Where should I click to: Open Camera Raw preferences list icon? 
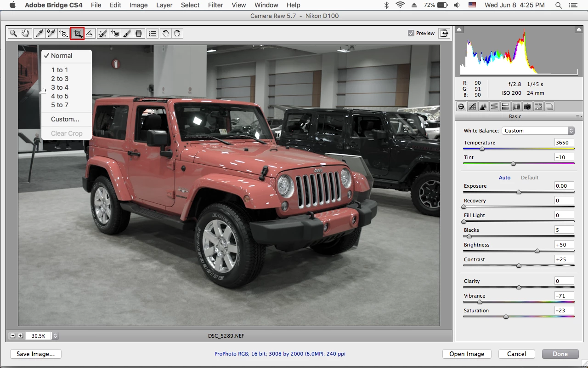click(x=153, y=33)
